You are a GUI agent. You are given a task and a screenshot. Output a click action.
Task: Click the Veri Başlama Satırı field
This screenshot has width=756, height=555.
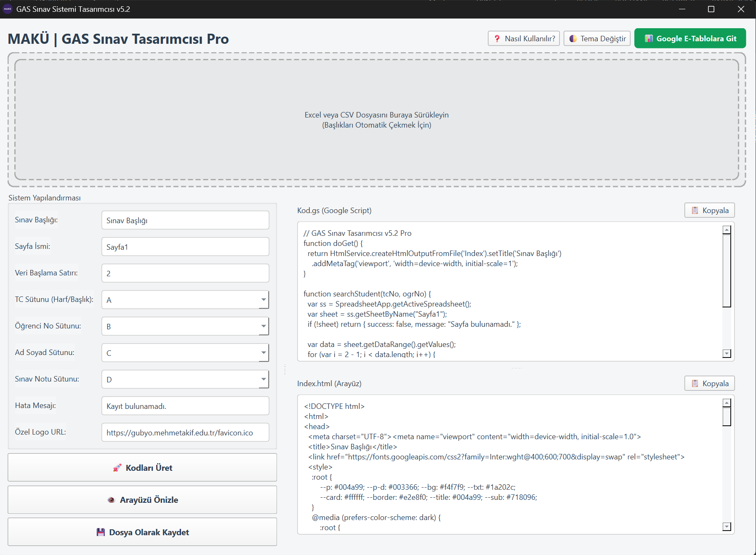click(185, 273)
